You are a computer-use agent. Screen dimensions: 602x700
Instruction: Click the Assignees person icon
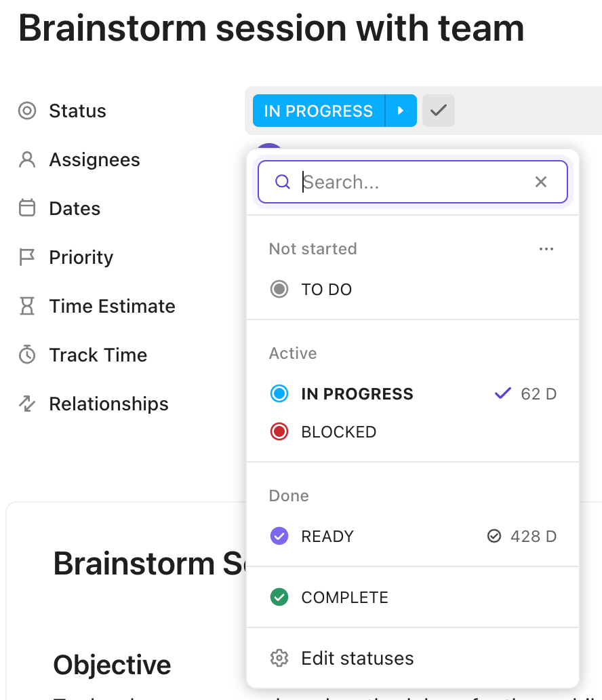point(27,159)
